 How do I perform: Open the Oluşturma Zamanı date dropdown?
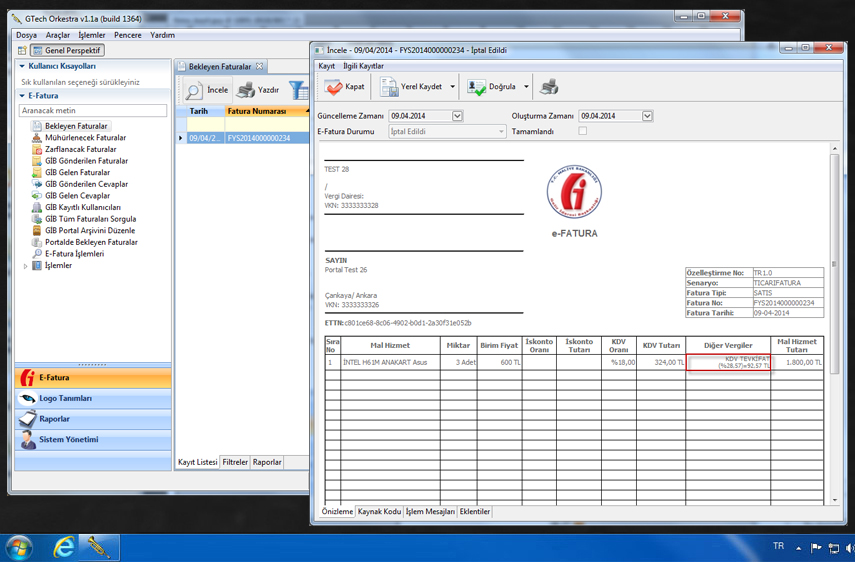coord(647,116)
